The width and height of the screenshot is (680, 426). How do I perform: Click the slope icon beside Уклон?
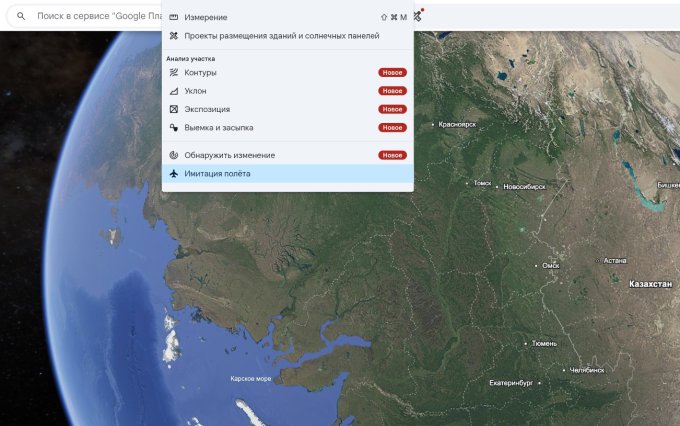(173, 91)
